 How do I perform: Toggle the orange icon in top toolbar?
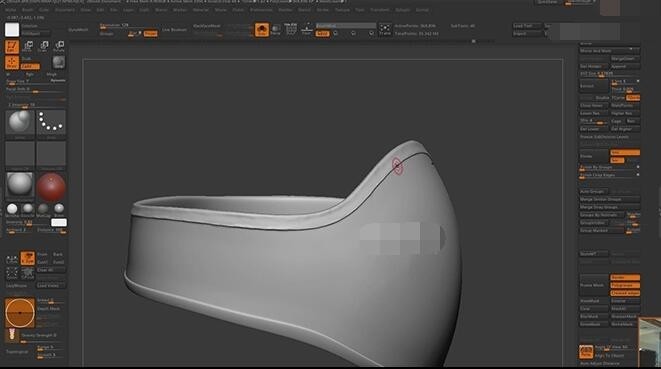262,30
